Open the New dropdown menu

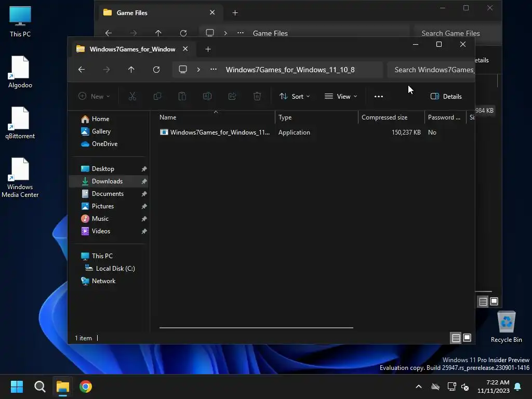(x=95, y=96)
